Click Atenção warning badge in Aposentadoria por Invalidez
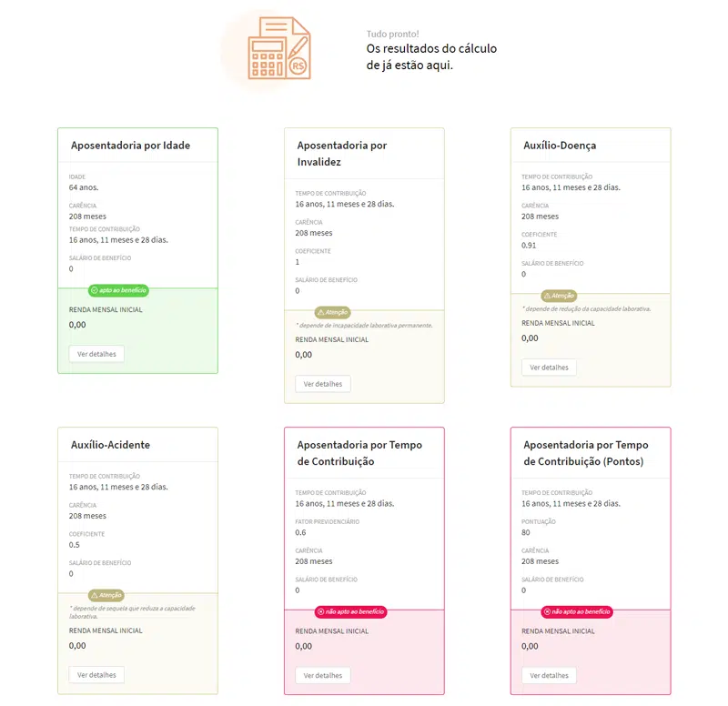Screen dimensions: 728x706 tap(332, 312)
